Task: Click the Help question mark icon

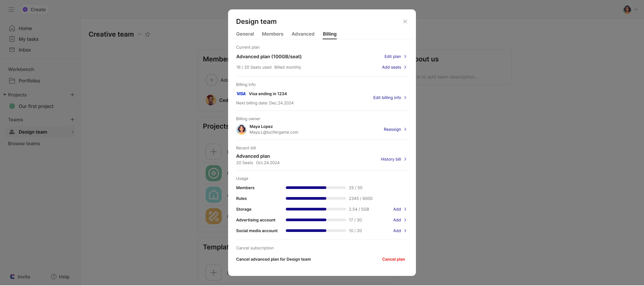Action: 54,277
